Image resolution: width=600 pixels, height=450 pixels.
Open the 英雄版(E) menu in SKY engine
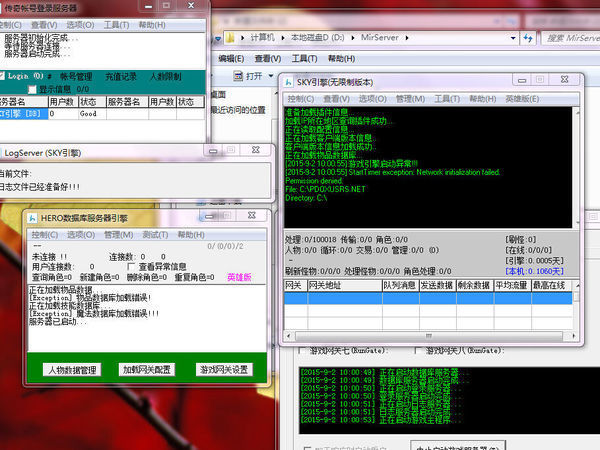(x=523, y=99)
